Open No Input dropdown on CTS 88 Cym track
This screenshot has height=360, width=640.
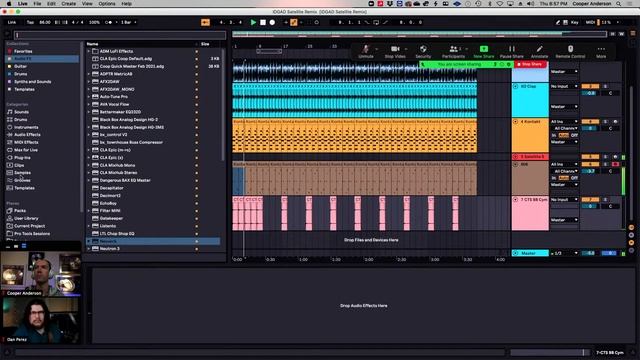click(x=564, y=200)
